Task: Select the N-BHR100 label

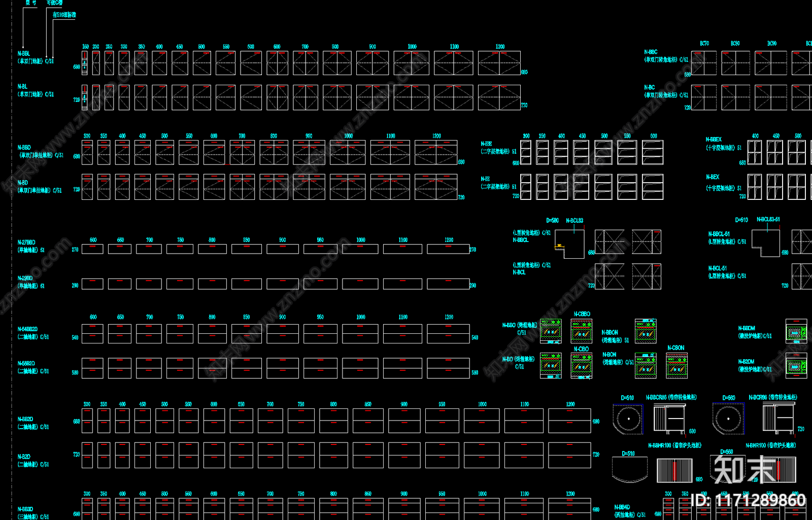Action: click(x=756, y=445)
